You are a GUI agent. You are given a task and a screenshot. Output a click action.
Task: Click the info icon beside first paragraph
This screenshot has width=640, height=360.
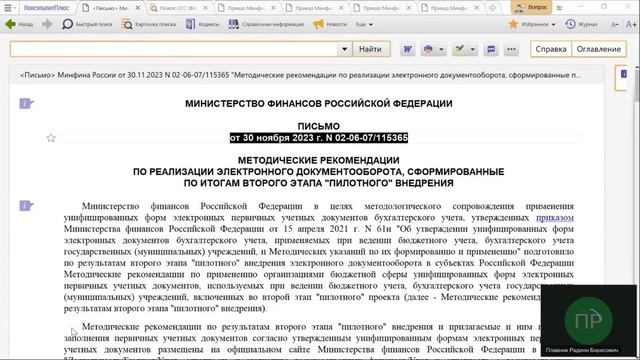point(26,205)
